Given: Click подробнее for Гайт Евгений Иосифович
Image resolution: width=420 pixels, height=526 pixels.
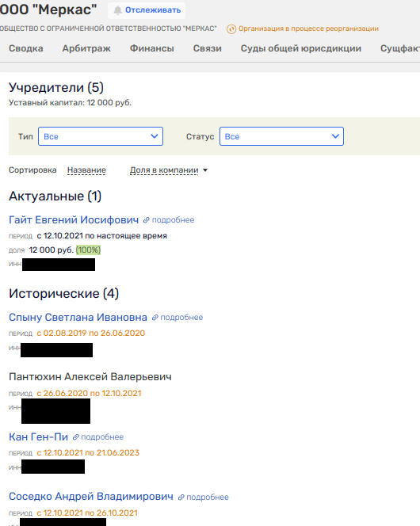Looking at the screenshot, I should coord(173,220).
